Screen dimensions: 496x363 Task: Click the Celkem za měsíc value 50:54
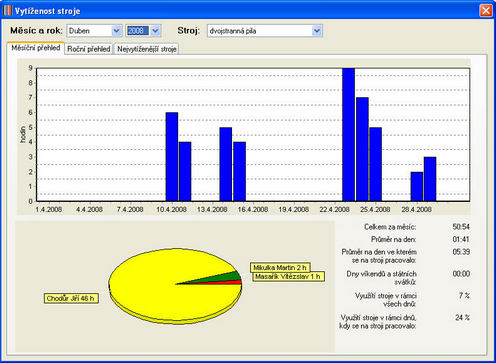tap(461, 227)
